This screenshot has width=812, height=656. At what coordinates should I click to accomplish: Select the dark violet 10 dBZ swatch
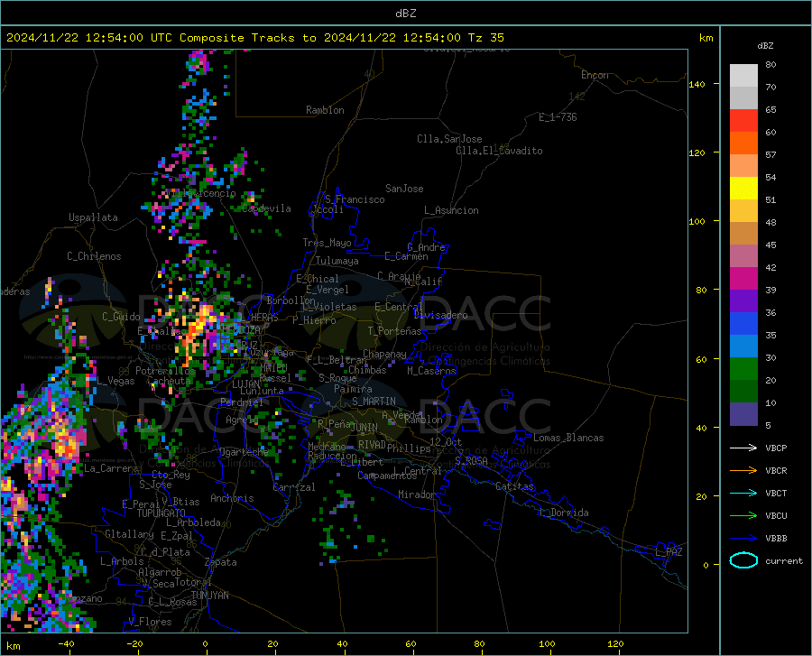point(743,414)
